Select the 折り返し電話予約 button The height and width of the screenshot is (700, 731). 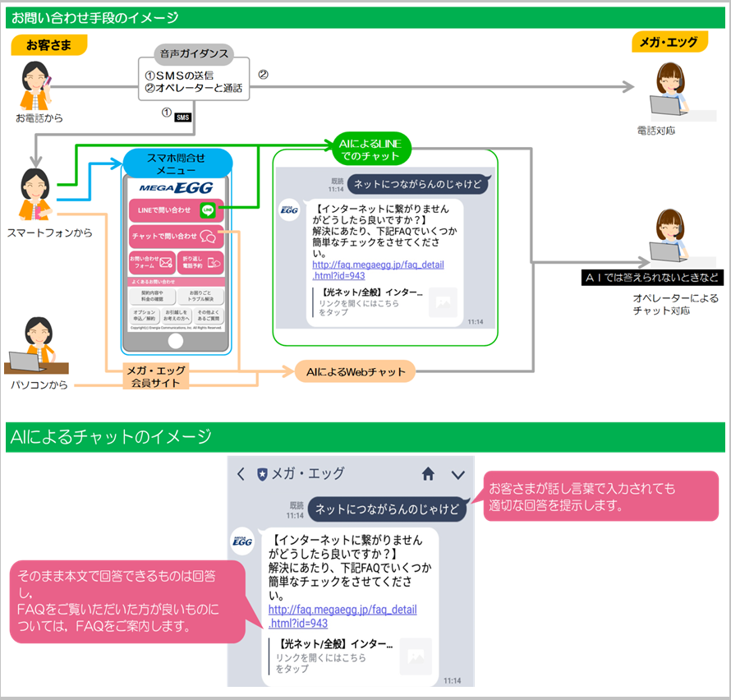click(x=202, y=263)
